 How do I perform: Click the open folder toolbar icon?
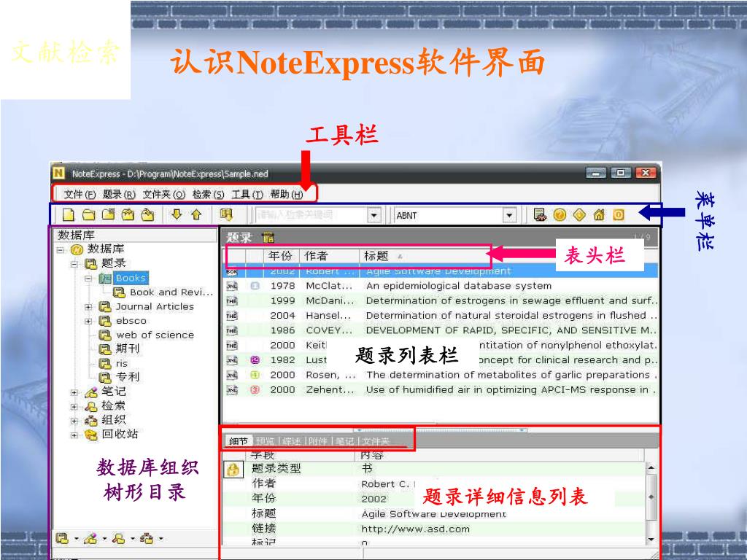[x=88, y=215]
